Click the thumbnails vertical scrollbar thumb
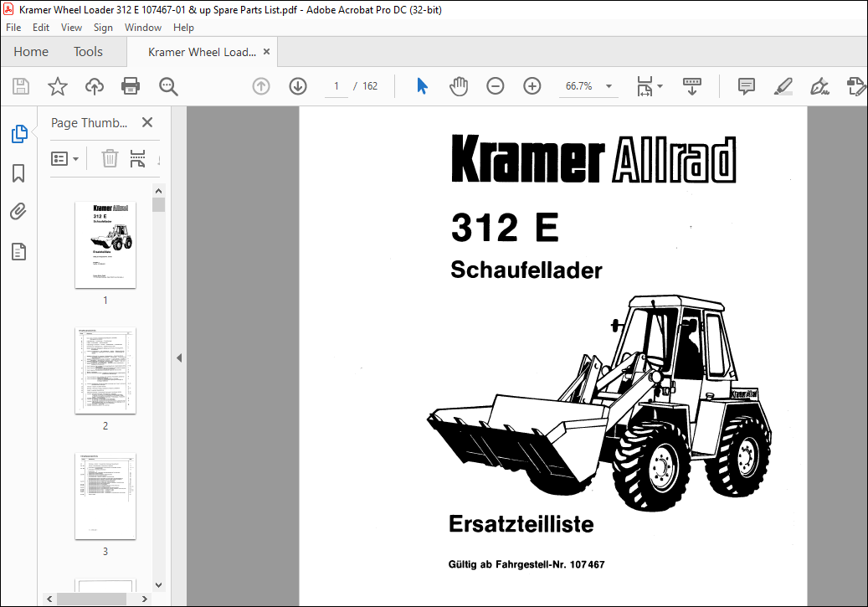868x607 pixels. point(159,205)
